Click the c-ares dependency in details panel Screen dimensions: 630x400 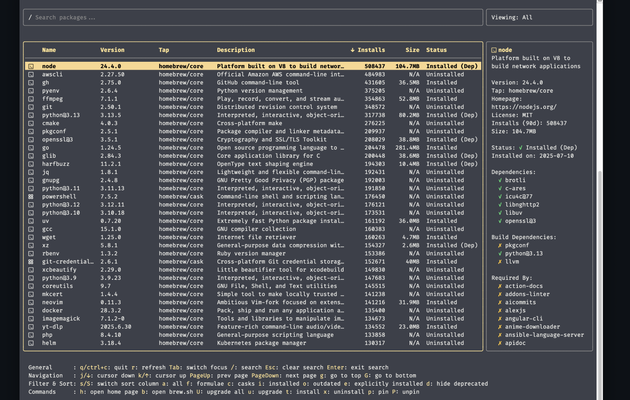tap(515, 188)
